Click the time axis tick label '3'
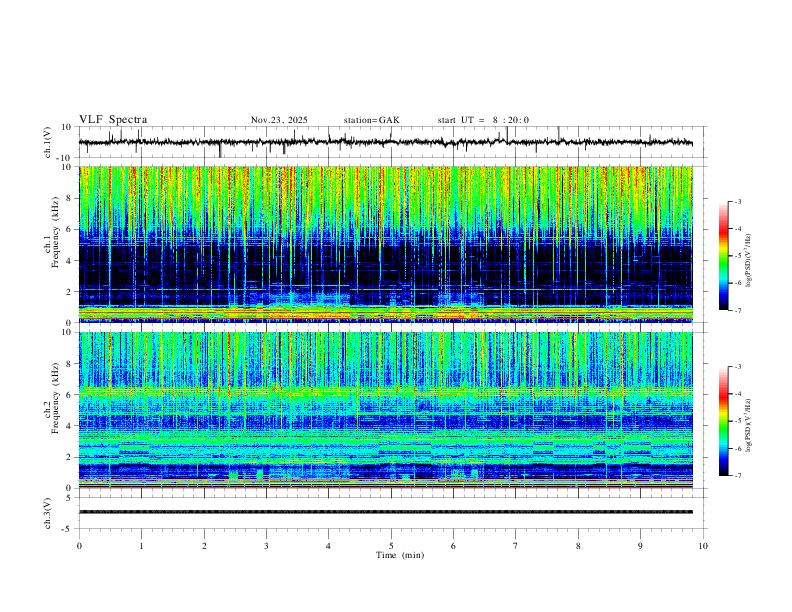792x612 pixels. pyautogui.click(x=266, y=546)
